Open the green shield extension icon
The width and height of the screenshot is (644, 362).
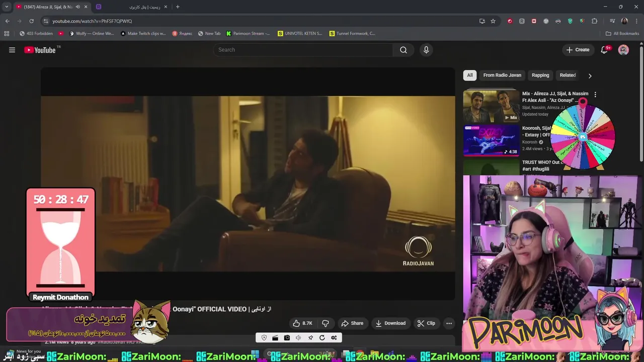[x=570, y=21]
